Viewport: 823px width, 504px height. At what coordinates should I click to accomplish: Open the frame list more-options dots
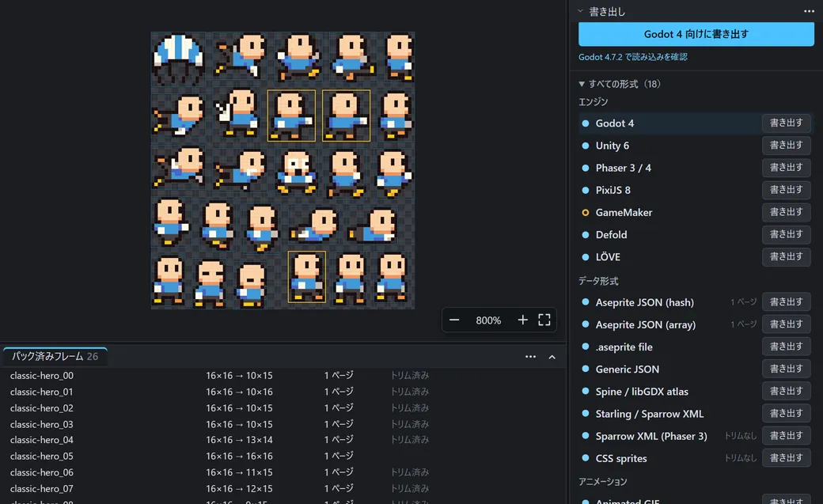(x=531, y=357)
